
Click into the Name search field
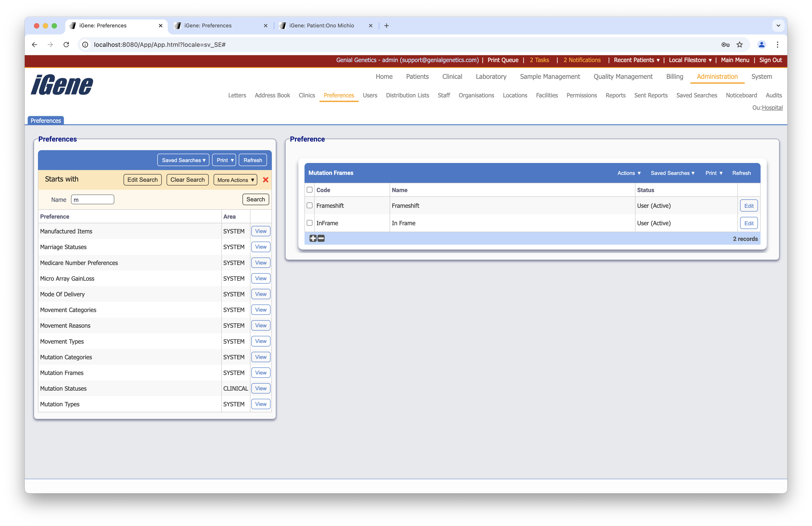pos(92,200)
